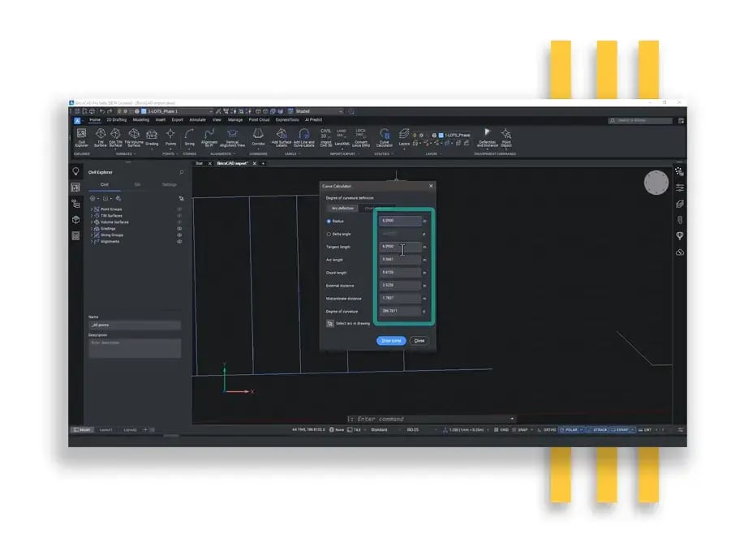The width and height of the screenshot is (744, 560).
Task: Select the Deflection and Distance tool
Action: (x=487, y=137)
